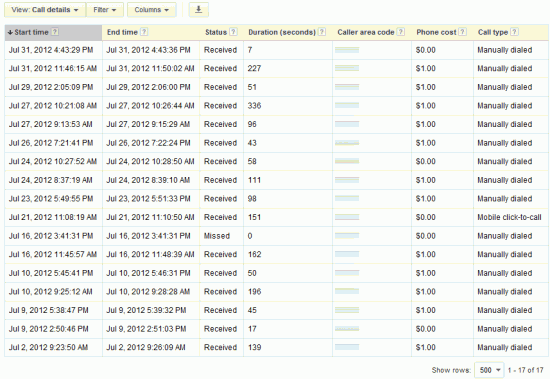The height and width of the screenshot is (379, 550).
Task: Click $0.00 phone cost for Jul 31 4:43 PM call
Action: pos(425,50)
